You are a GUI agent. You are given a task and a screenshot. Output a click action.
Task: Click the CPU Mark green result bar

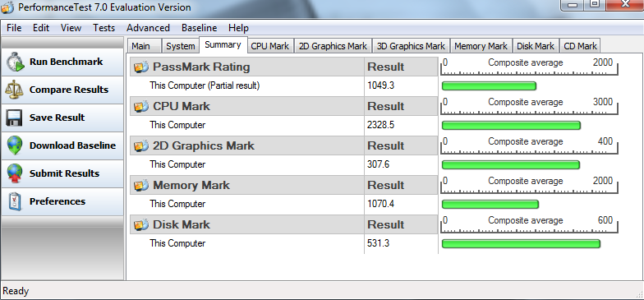(511, 125)
